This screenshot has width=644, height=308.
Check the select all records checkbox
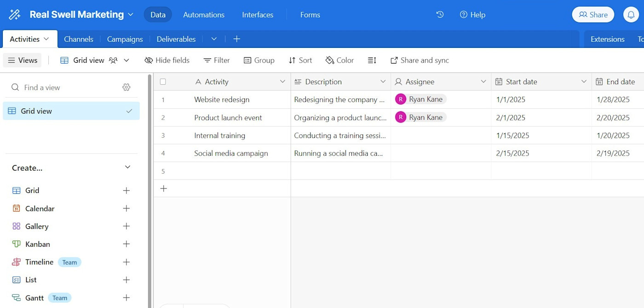tap(163, 81)
